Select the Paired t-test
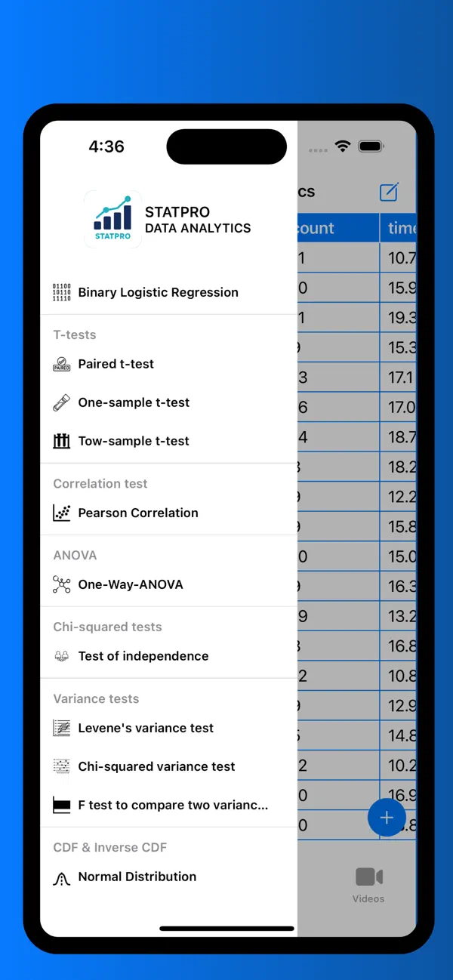453x980 pixels. tap(114, 364)
